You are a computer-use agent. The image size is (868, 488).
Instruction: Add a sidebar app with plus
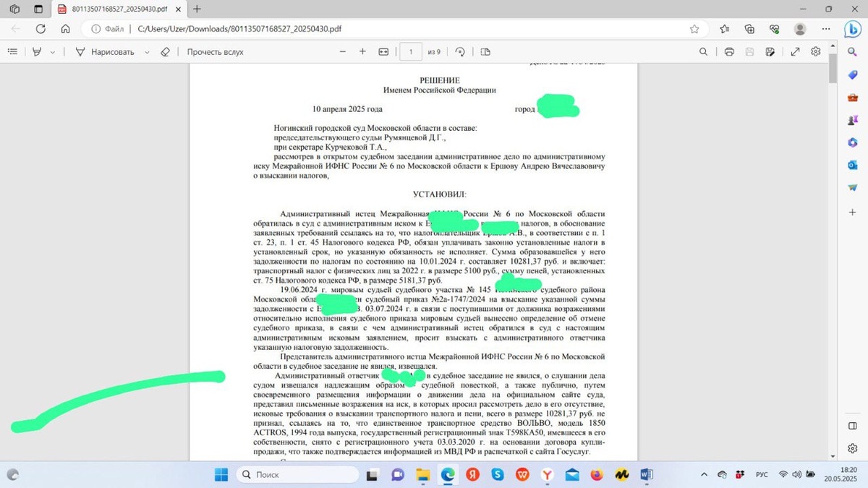click(853, 213)
